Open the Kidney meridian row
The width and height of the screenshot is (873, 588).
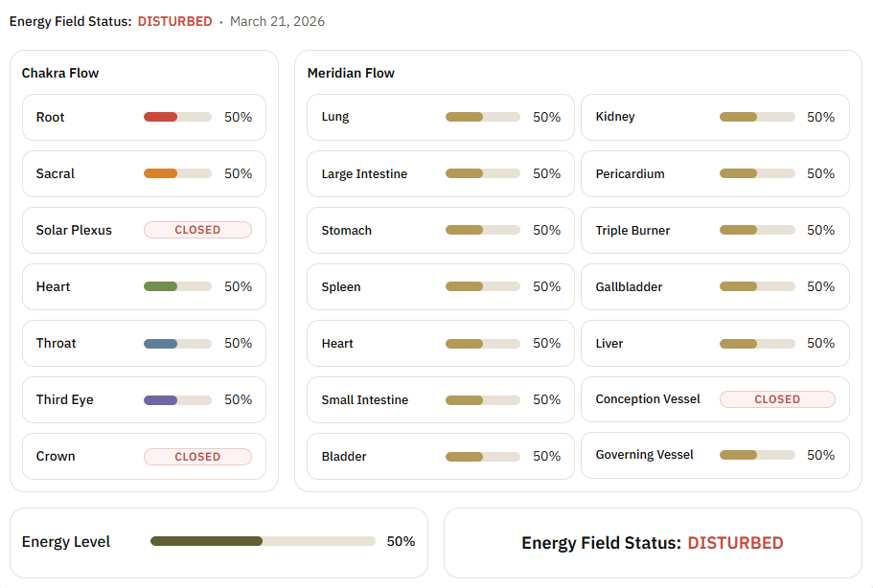coord(715,117)
